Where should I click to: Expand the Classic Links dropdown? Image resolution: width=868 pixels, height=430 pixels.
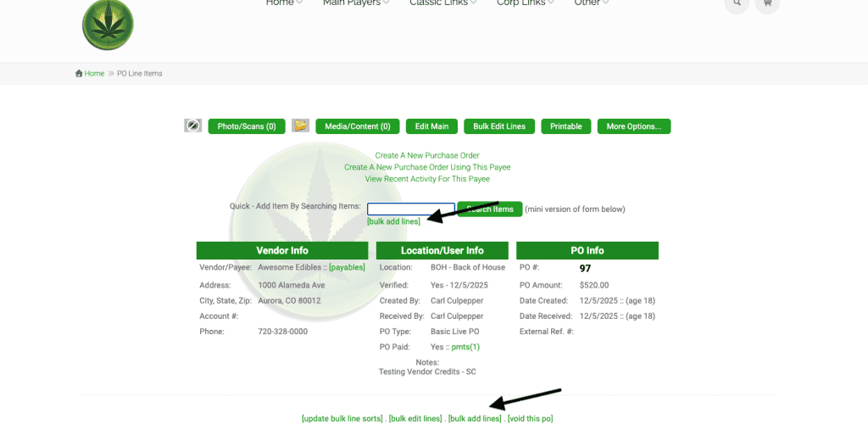pos(442,3)
